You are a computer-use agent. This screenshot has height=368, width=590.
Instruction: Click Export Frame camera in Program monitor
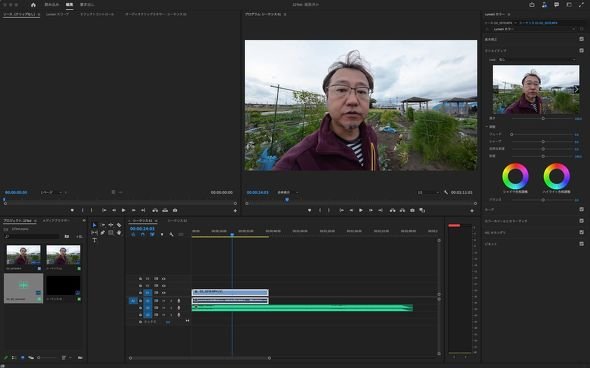[412, 210]
